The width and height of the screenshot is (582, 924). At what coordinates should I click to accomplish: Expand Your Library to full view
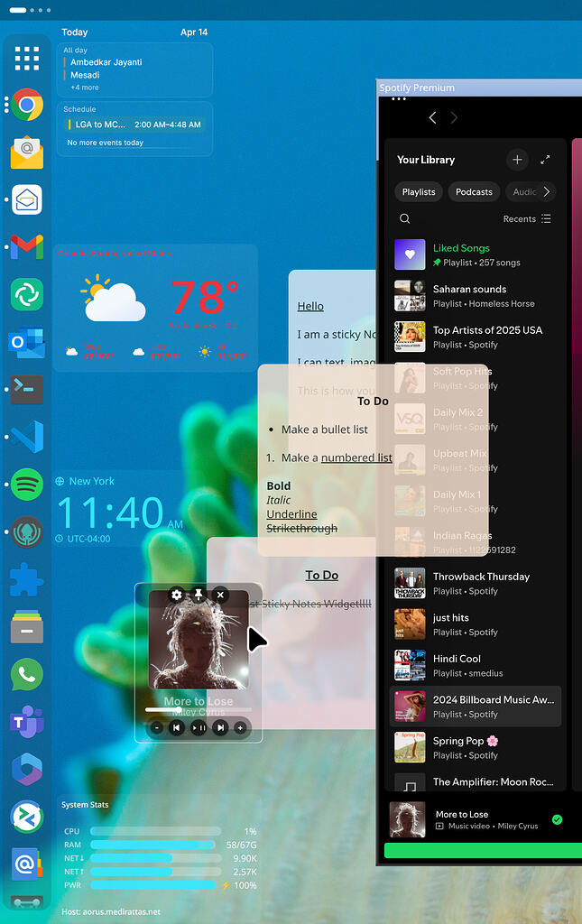pyautogui.click(x=546, y=160)
